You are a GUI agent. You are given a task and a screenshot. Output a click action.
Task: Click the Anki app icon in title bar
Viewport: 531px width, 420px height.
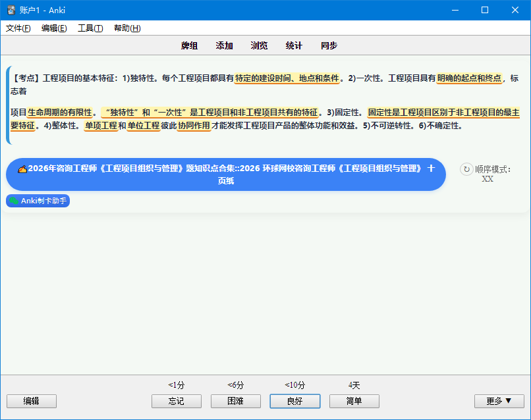coord(11,10)
